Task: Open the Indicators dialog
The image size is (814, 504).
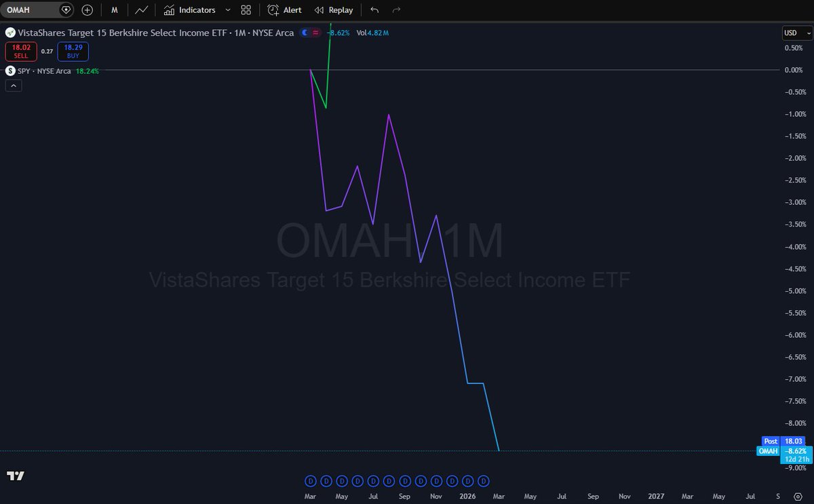Action: (x=190, y=10)
